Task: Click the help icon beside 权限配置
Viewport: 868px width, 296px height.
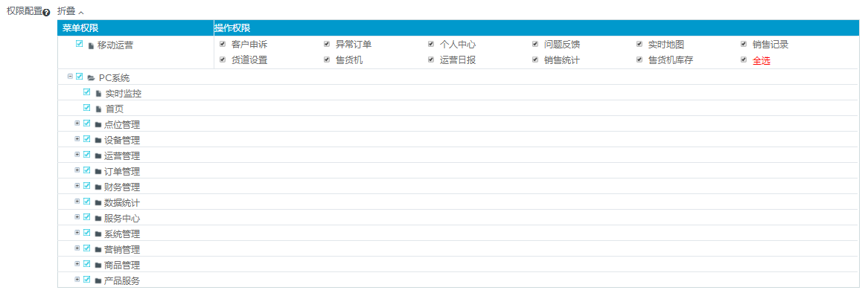Action: pos(46,12)
